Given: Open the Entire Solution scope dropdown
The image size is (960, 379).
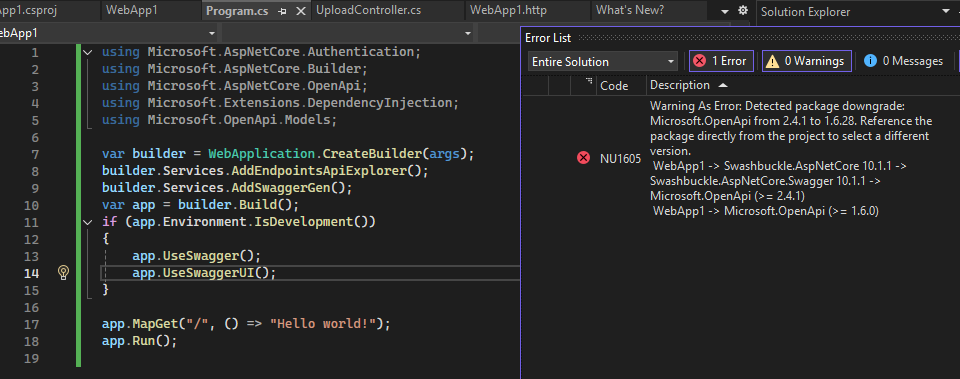Looking at the screenshot, I should [602, 62].
